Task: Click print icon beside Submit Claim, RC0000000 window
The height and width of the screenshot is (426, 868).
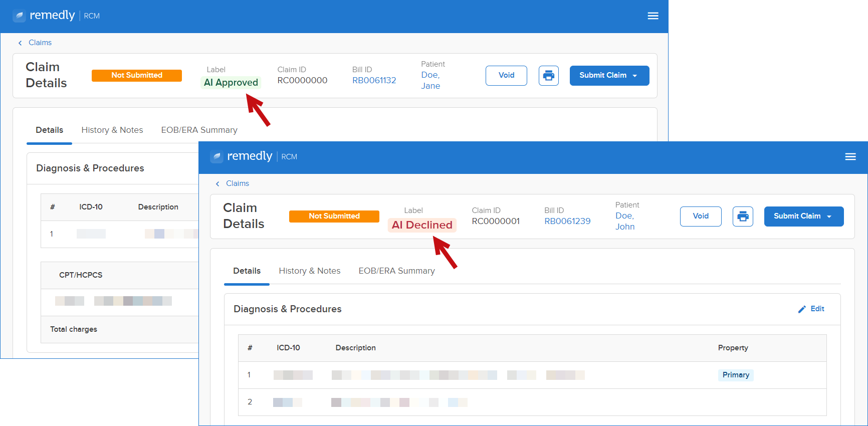Action: (549, 76)
